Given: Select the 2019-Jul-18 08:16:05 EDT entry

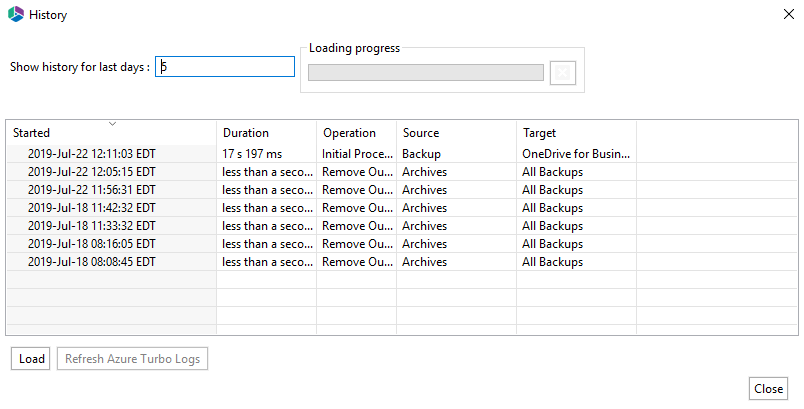Looking at the screenshot, I should tap(92, 244).
